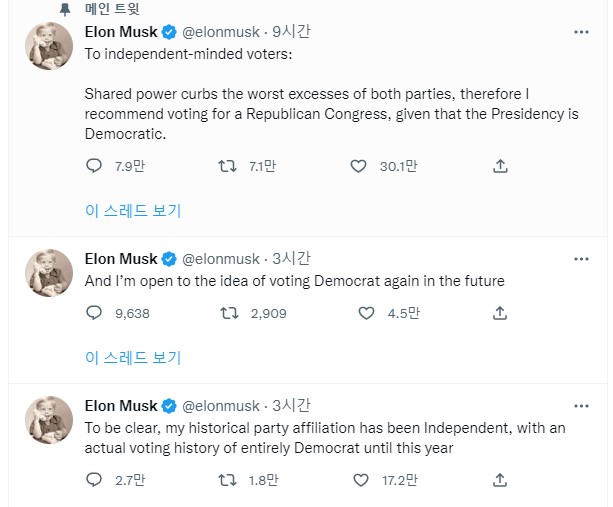Image resolution: width=613 pixels, height=507 pixels.
Task: Retweet the tweet with 2,909 retweets
Action: coord(227,313)
